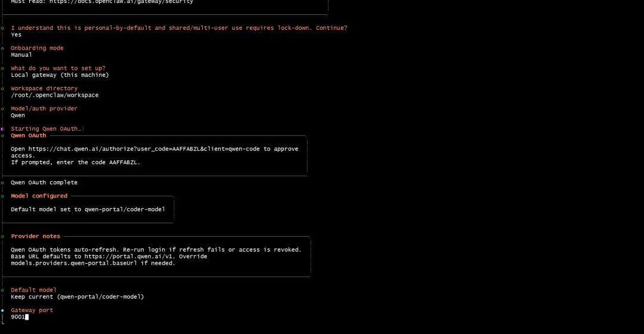Click the diamond marker beside 'Model configured'
This screenshot has width=644, height=334.
click(x=2, y=196)
